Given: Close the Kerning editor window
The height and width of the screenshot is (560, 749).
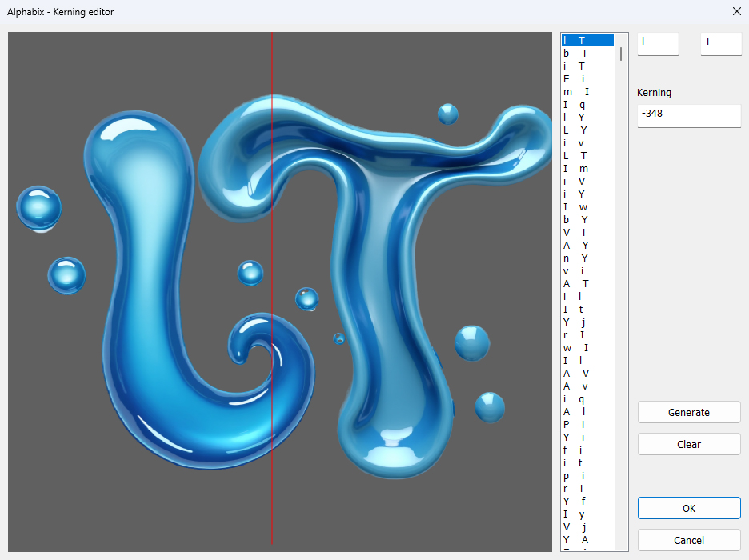Looking at the screenshot, I should pos(736,11).
